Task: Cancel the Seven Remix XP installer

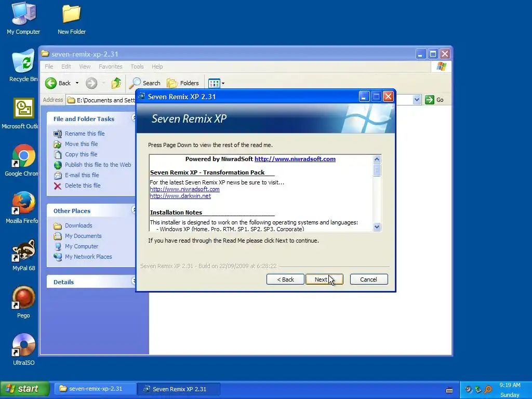Action: pos(369,280)
